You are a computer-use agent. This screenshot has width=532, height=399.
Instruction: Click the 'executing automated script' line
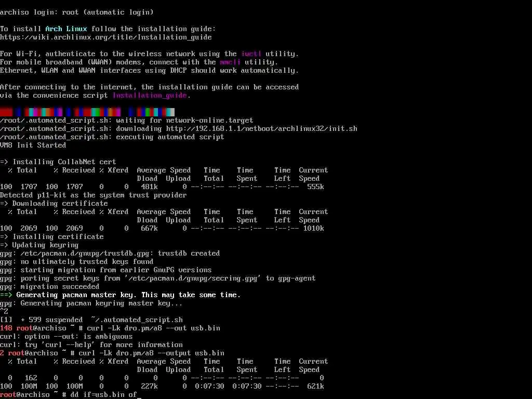[x=112, y=137]
